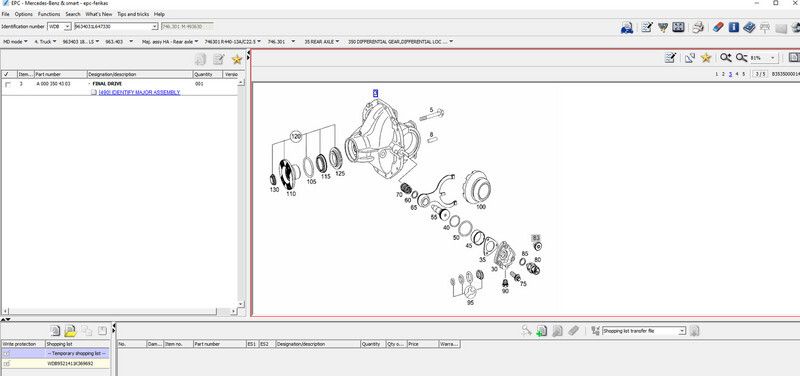Click the open shopping list folder icon
The height and width of the screenshot is (376, 800).
point(70,331)
